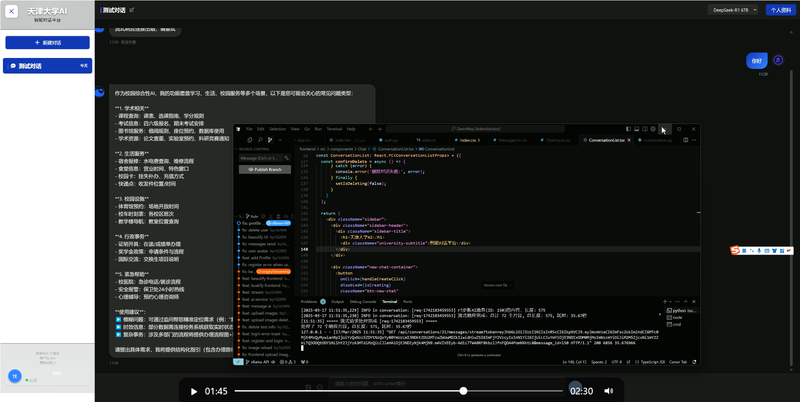Collapse the SOURCE CONTROL section header
The height and width of the screenshot is (402, 800).
pyautogui.click(x=262, y=149)
